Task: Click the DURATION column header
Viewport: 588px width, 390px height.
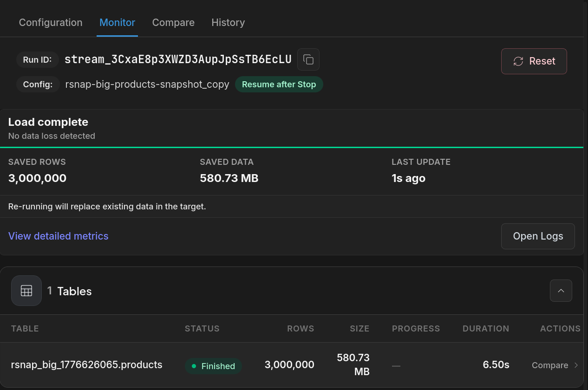Action: pyautogui.click(x=486, y=329)
